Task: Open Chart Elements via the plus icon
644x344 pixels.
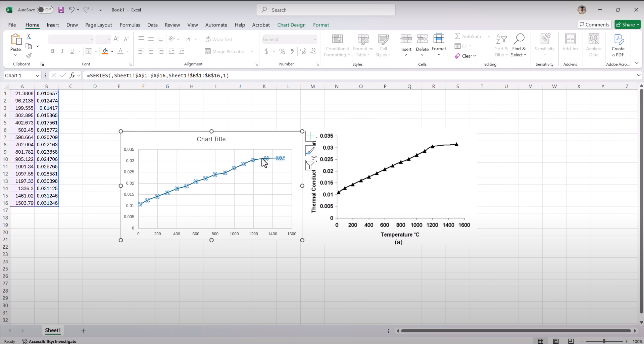Action: (x=310, y=136)
